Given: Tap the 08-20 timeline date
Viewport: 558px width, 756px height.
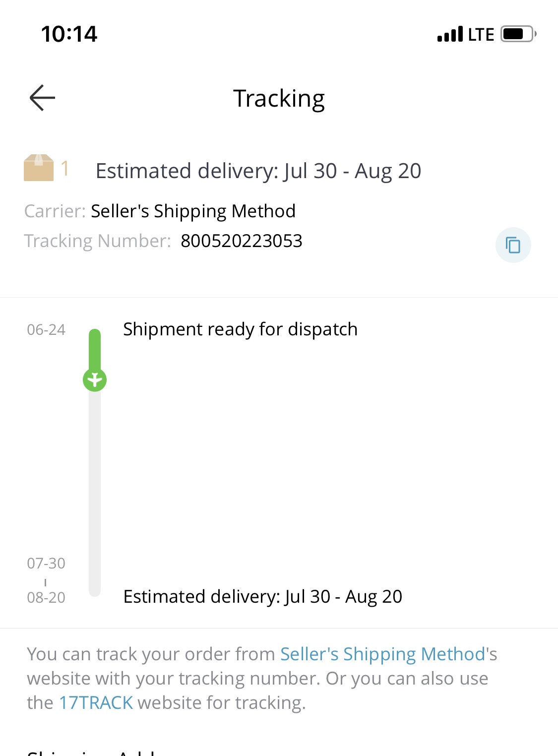Looking at the screenshot, I should tap(46, 598).
